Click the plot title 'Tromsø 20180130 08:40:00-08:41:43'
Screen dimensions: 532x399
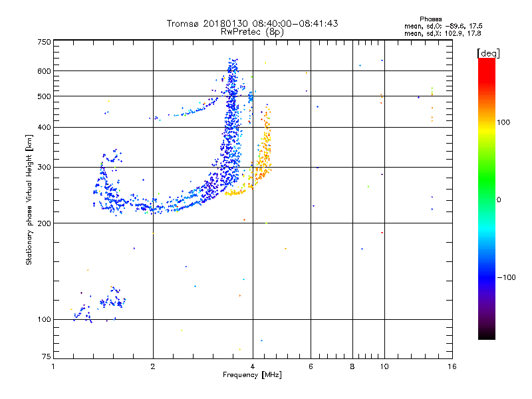pyautogui.click(x=252, y=23)
